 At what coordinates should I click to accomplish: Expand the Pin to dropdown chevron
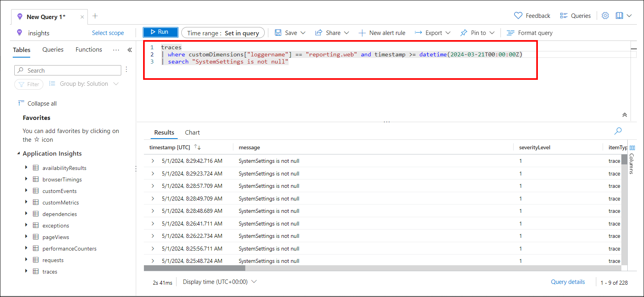[x=492, y=33]
